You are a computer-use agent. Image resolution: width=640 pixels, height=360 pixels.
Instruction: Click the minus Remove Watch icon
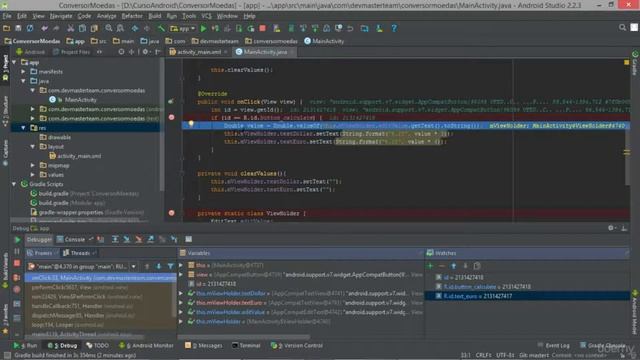[442, 266]
